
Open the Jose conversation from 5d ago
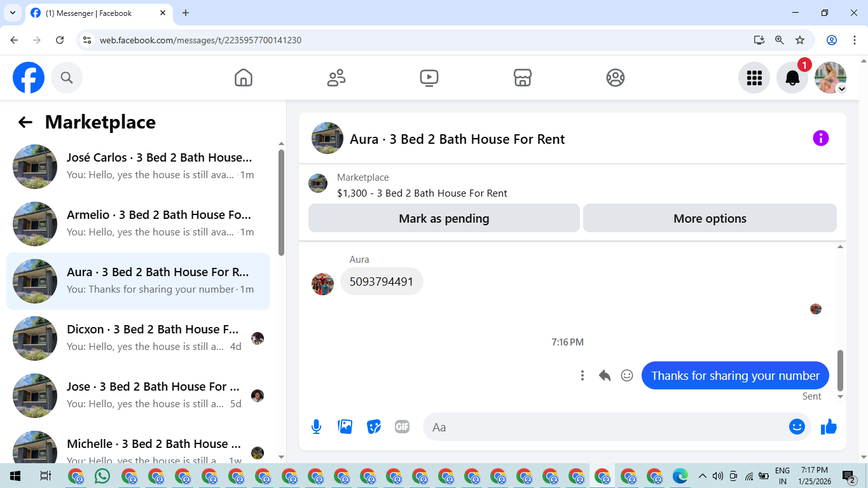point(138,396)
